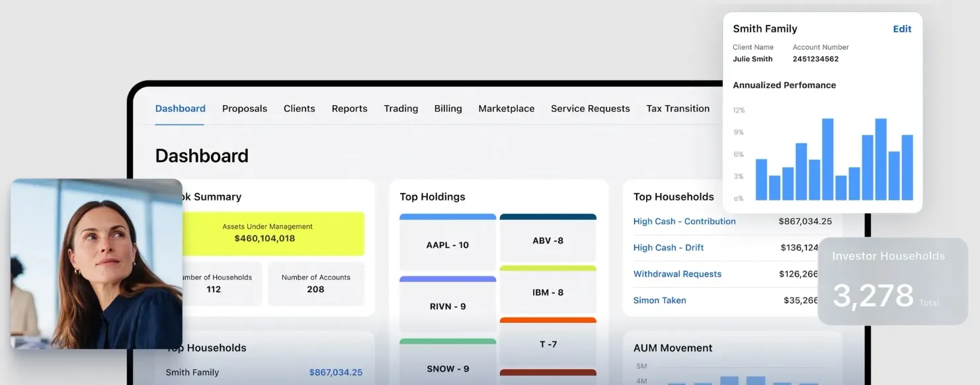980x385 pixels.
Task: Open the Clients tab
Action: click(x=299, y=108)
